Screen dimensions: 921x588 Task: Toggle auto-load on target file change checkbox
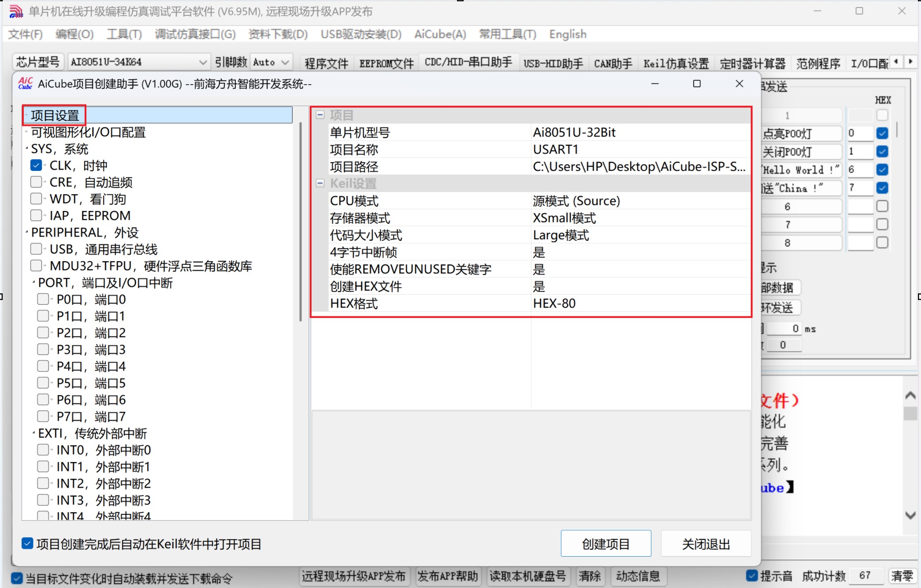17,578
